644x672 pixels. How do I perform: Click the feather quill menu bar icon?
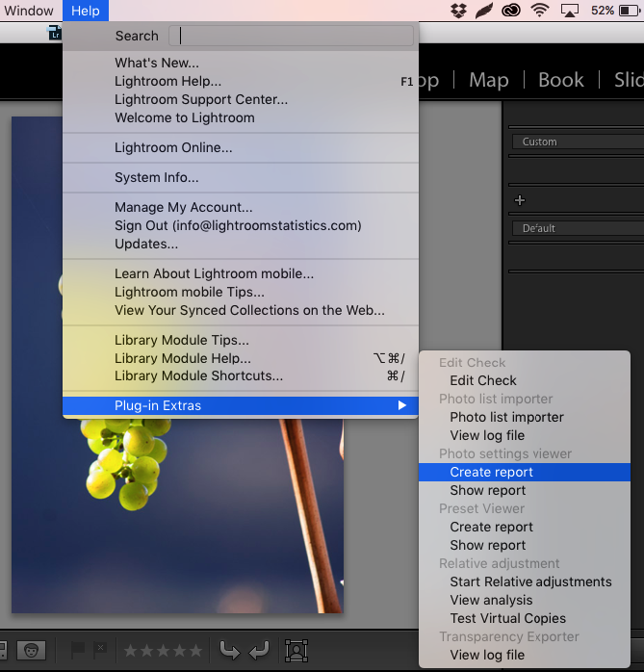tap(484, 11)
